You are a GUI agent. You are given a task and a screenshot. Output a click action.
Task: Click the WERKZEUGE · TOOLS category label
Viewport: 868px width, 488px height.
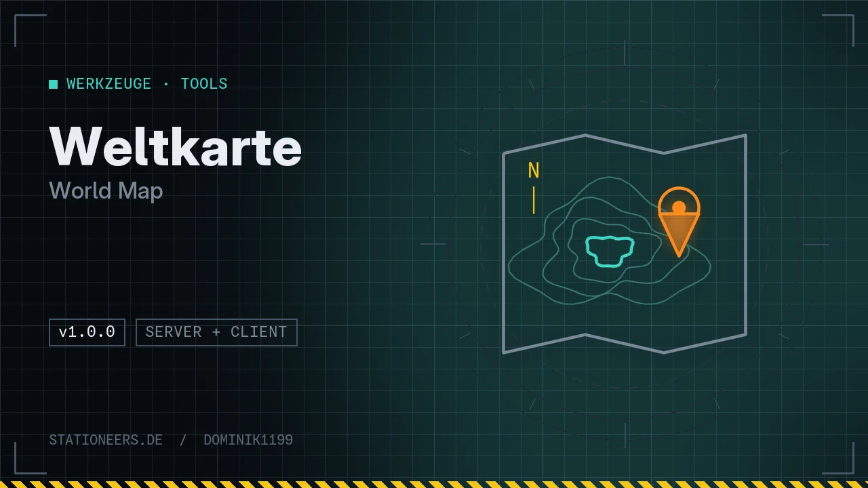coord(147,84)
